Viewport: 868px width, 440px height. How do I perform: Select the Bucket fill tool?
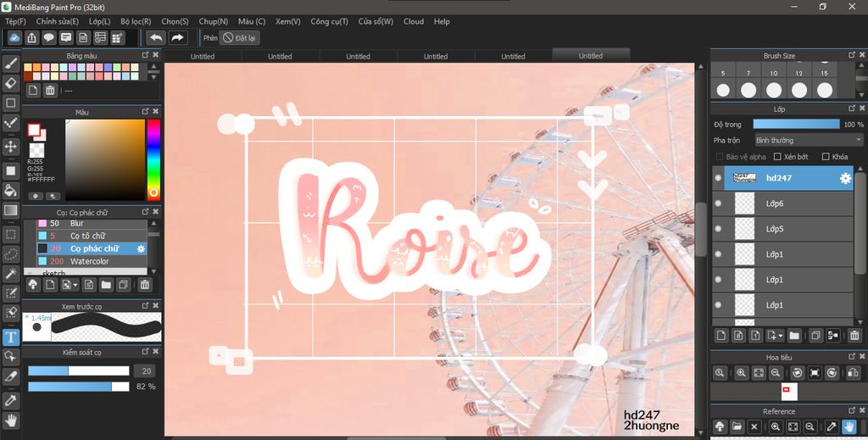click(10, 191)
